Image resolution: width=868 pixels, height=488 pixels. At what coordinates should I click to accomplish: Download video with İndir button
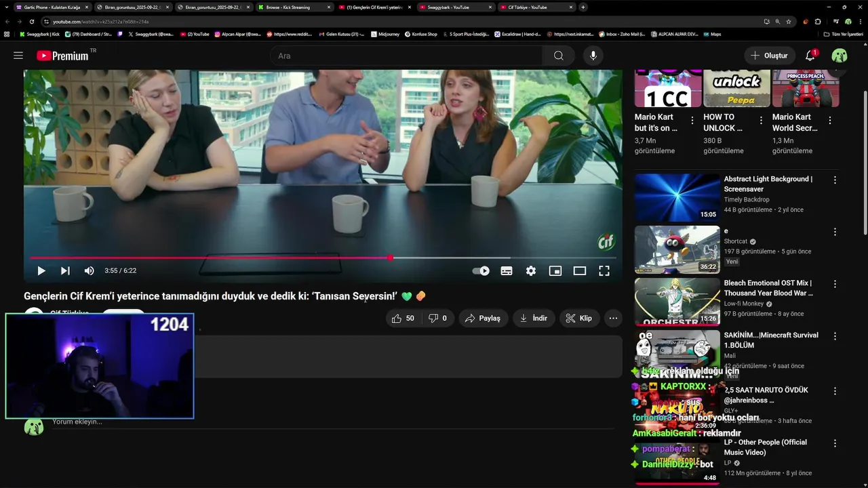click(534, 318)
